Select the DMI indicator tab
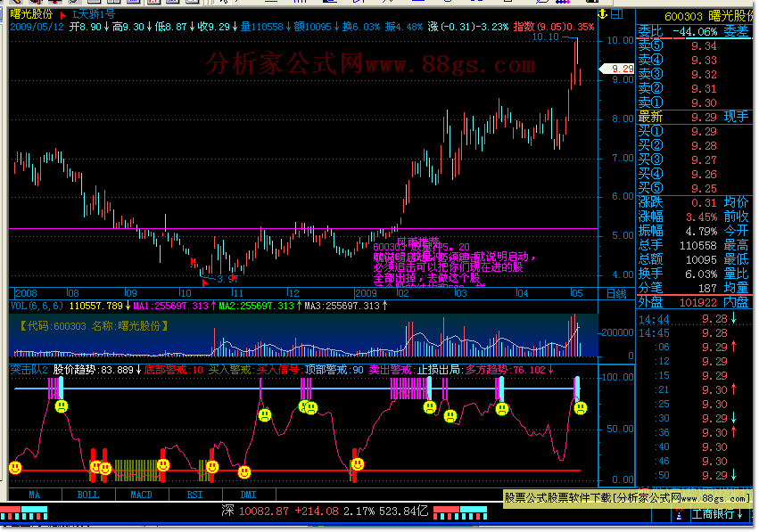The width and height of the screenshot is (759, 532). [249, 495]
